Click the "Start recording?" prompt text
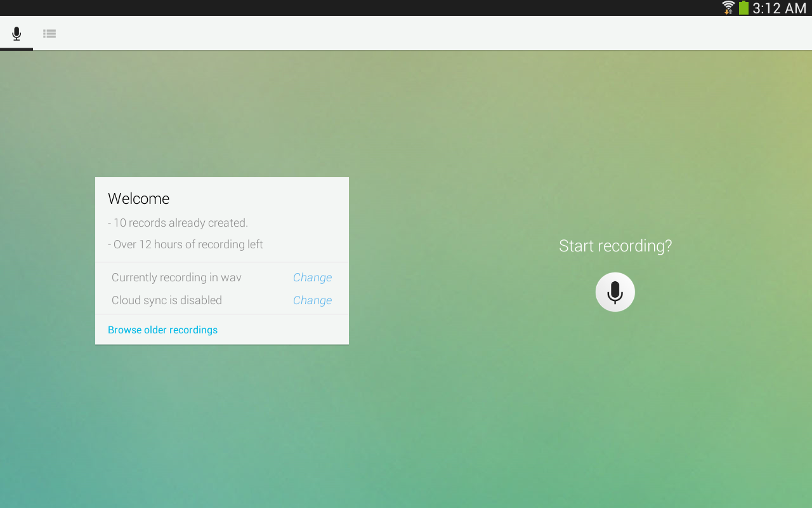This screenshot has height=508, width=812. point(615,246)
